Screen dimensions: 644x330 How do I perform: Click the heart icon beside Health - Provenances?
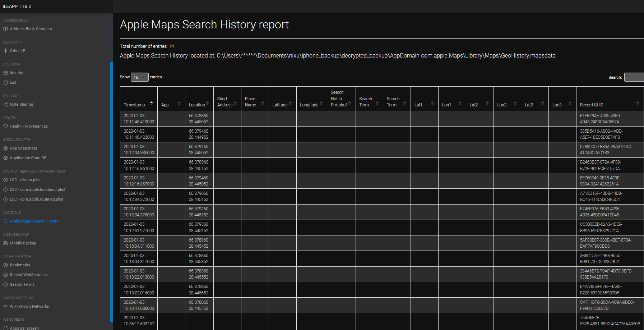click(5, 126)
